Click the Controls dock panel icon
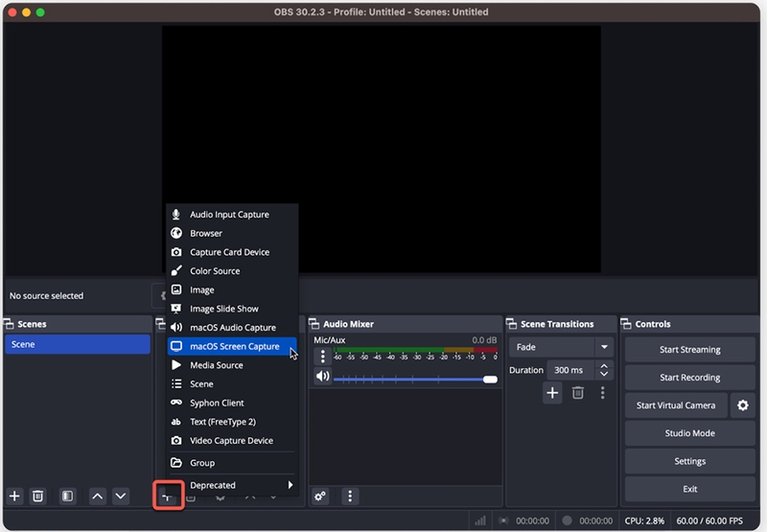This screenshot has width=767, height=532. [x=626, y=324]
